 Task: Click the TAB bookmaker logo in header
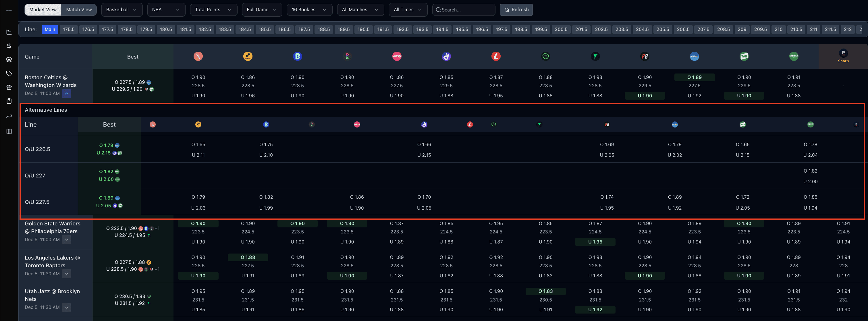click(744, 56)
